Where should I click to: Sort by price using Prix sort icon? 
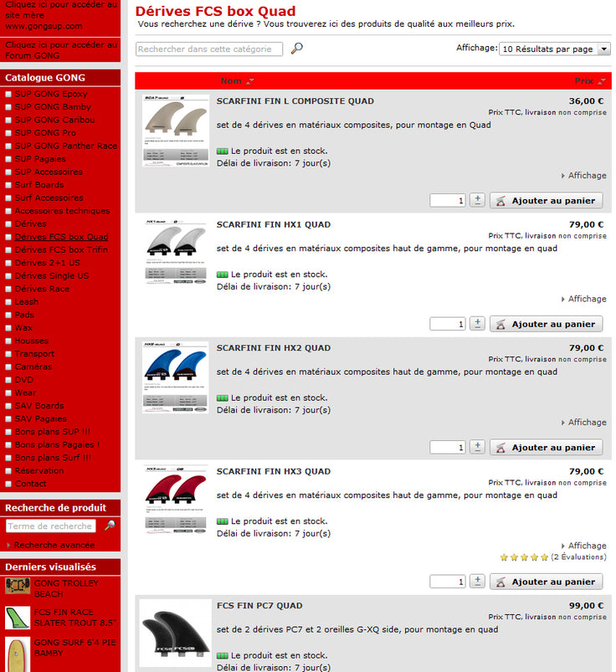[602, 81]
